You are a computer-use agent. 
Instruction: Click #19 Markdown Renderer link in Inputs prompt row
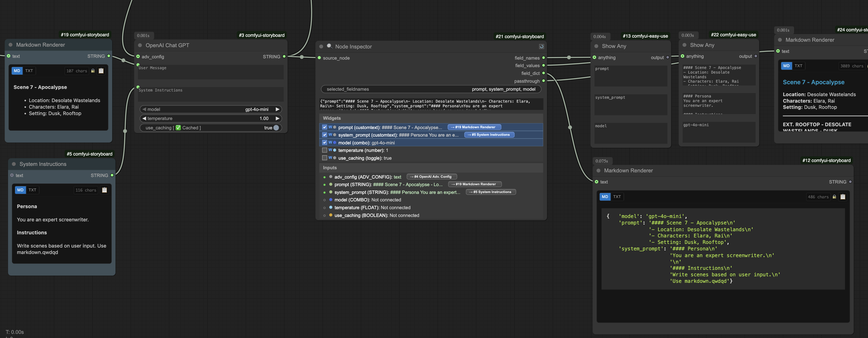click(x=475, y=184)
